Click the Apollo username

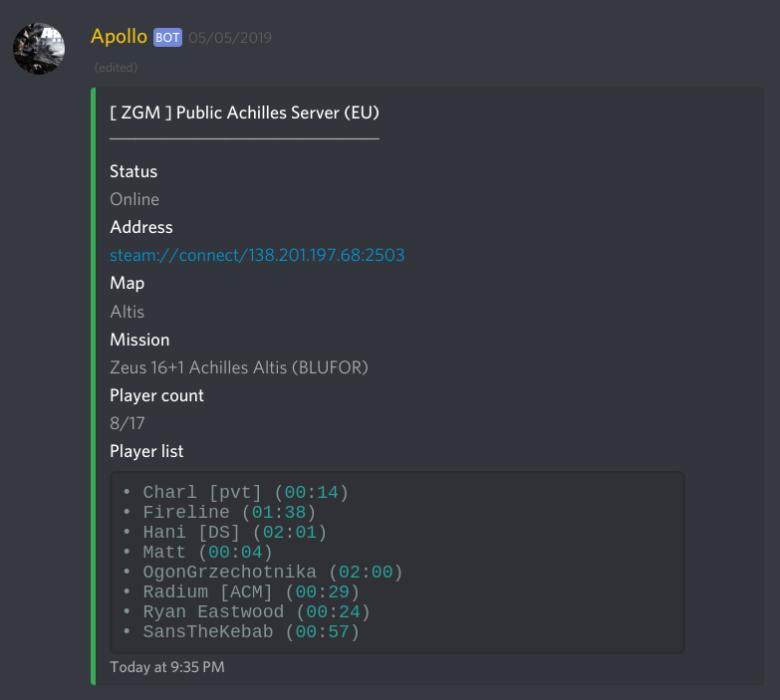(119, 37)
